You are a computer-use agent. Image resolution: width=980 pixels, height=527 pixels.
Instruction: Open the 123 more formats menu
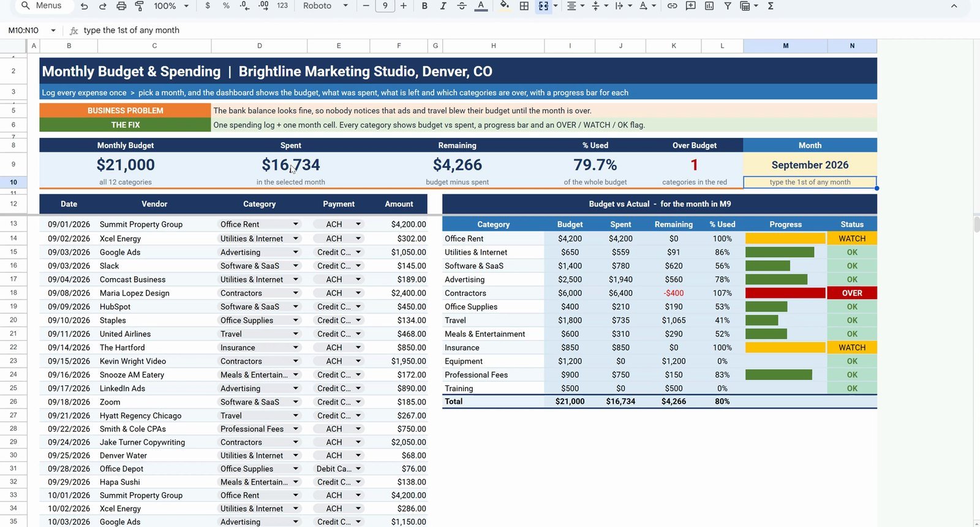[282, 6]
